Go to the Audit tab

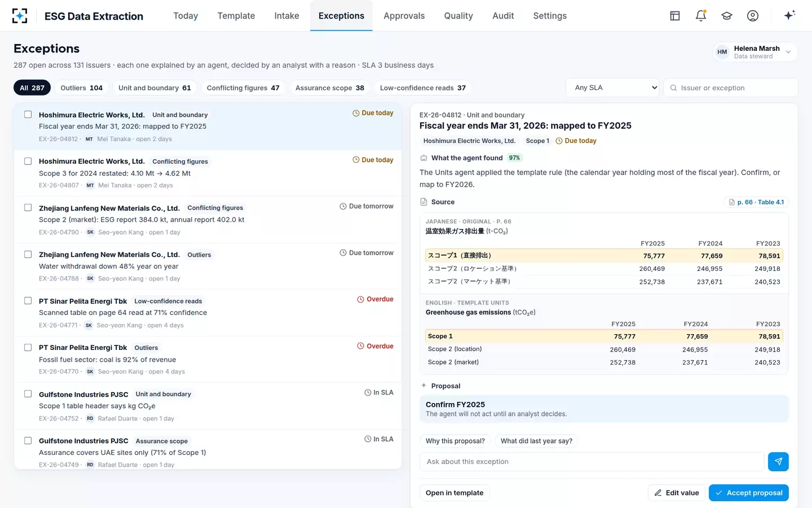point(503,16)
